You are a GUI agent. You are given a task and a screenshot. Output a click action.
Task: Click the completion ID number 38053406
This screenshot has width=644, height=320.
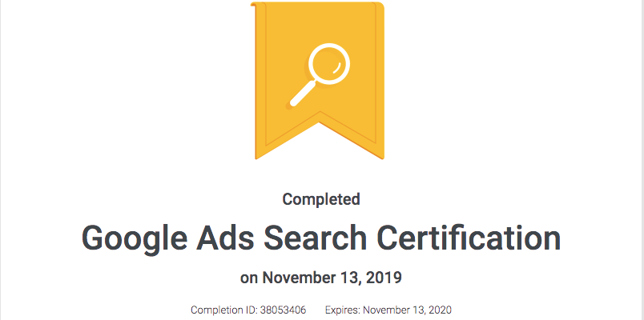click(283, 310)
